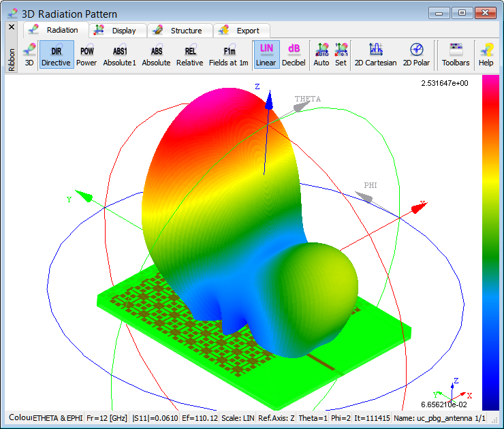The height and width of the screenshot is (429, 504).
Task: Open the Set scale dialog
Action: tap(341, 54)
